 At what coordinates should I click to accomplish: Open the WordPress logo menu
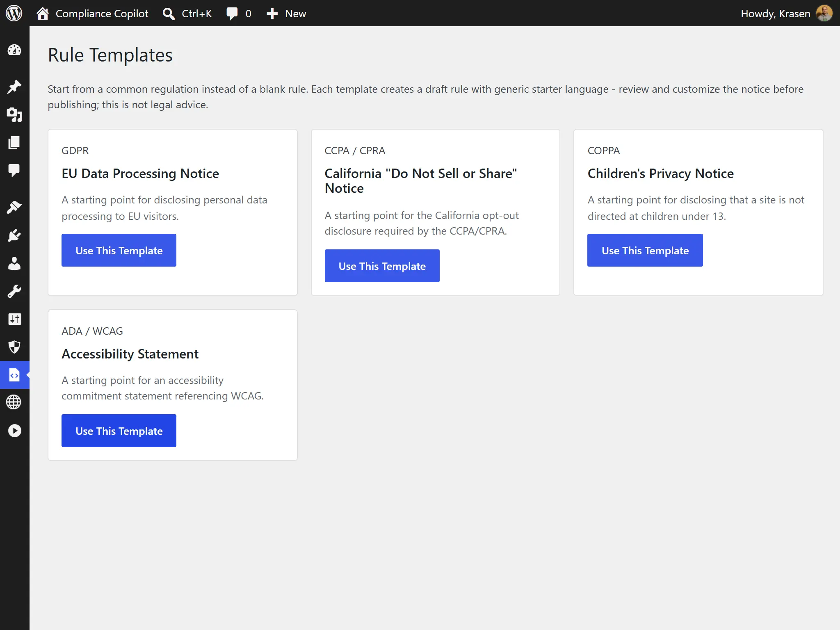(14, 14)
